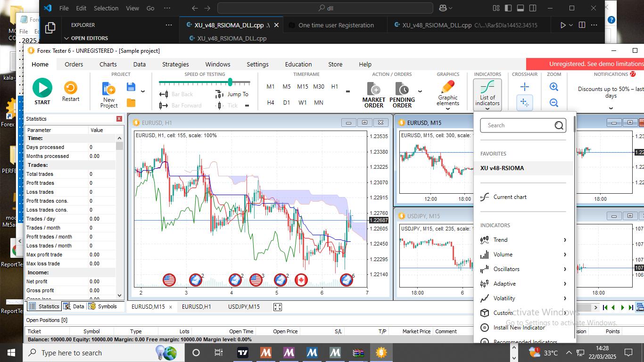Switch to the MN timeframe
The height and width of the screenshot is (362, 644).
pos(319,102)
